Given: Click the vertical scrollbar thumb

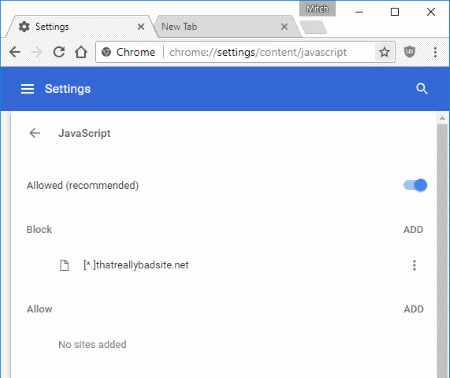Looking at the screenshot, I should [x=442, y=251].
